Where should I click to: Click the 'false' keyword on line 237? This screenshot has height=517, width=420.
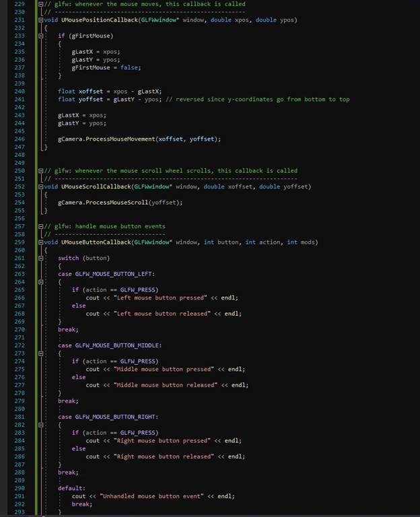tap(129, 67)
